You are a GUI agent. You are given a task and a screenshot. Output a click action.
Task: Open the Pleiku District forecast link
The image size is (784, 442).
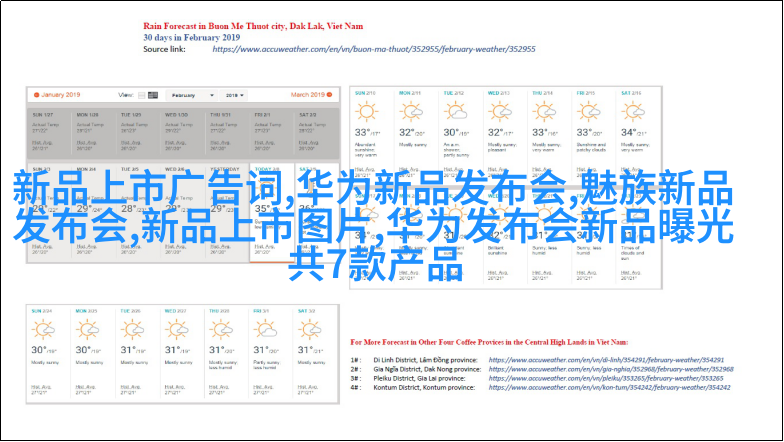tap(606, 378)
